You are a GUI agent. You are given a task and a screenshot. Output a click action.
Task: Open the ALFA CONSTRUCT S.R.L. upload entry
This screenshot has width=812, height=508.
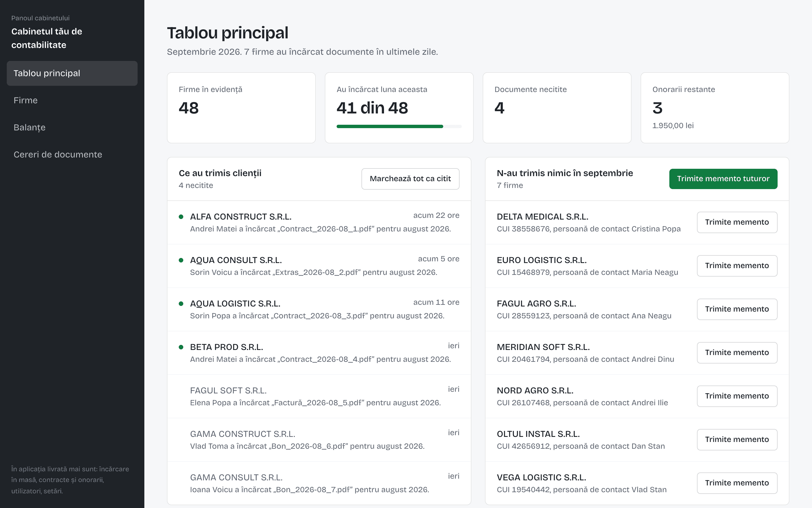319,222
